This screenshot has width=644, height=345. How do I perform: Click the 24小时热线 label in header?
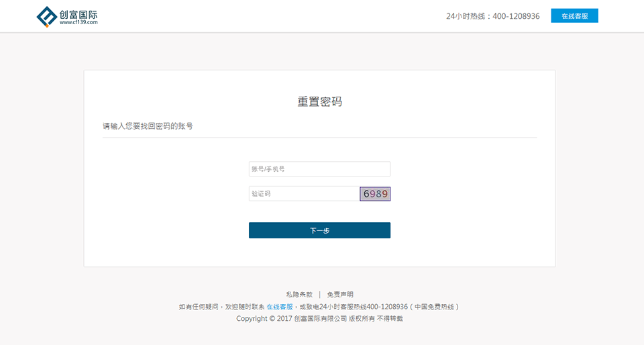(x=466, y=16)
